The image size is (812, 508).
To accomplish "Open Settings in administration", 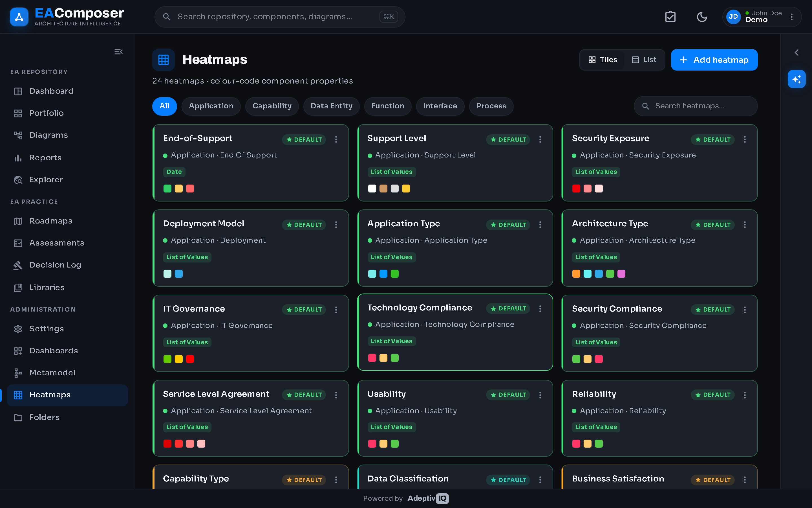I will (x=67, y=329).
